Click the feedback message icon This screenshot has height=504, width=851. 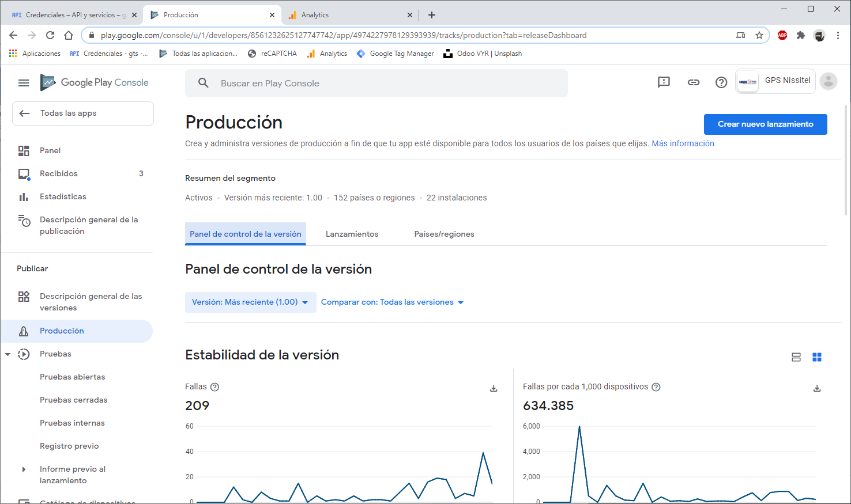click(664, 82)
